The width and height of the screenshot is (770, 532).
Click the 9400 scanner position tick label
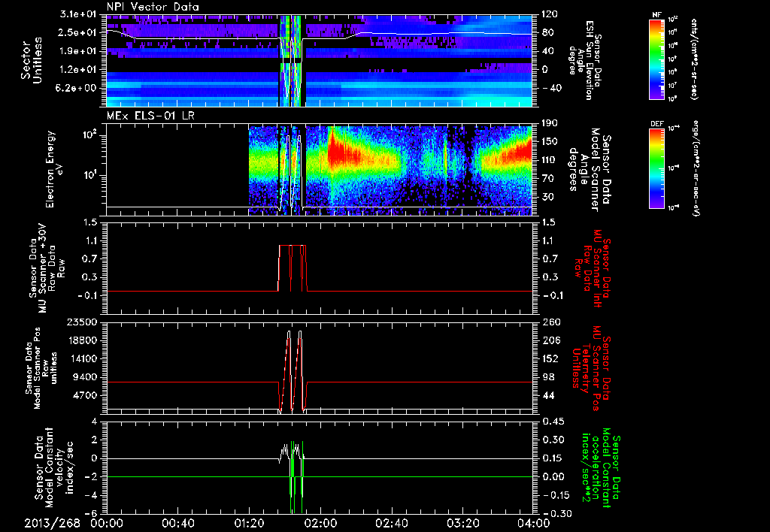[84, 377]
